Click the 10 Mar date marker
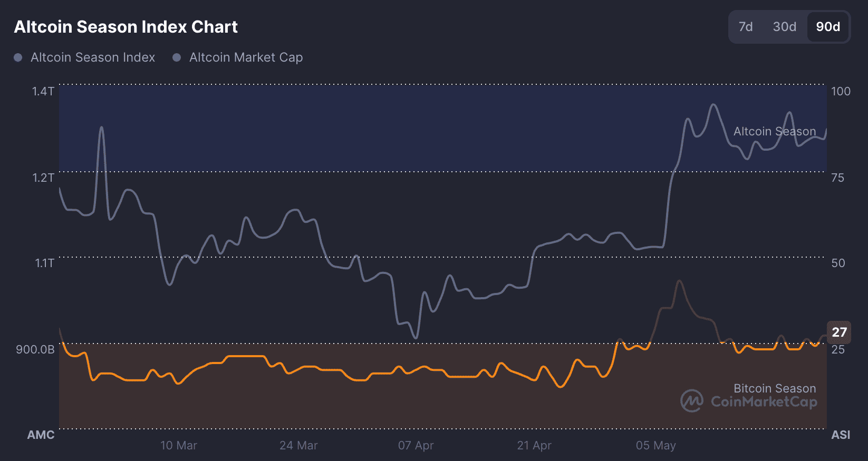The height and width of the screenshot is (461, 868). (179, 446)
